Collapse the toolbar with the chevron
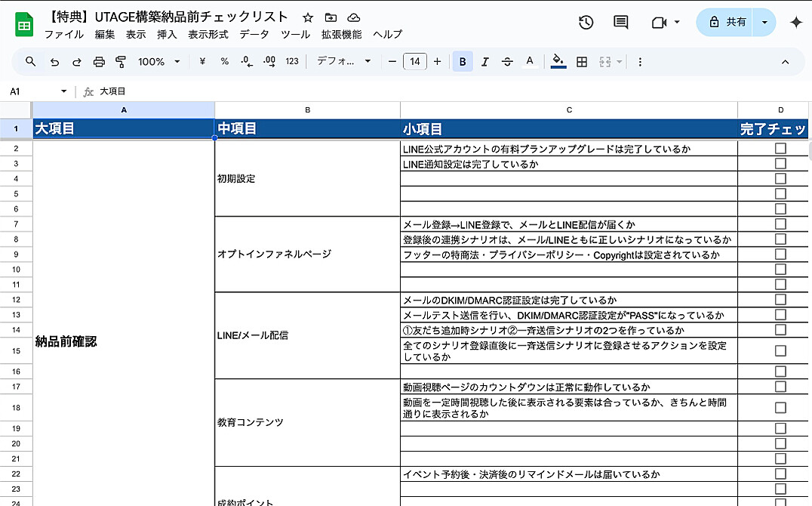 (x=785, y=62)
